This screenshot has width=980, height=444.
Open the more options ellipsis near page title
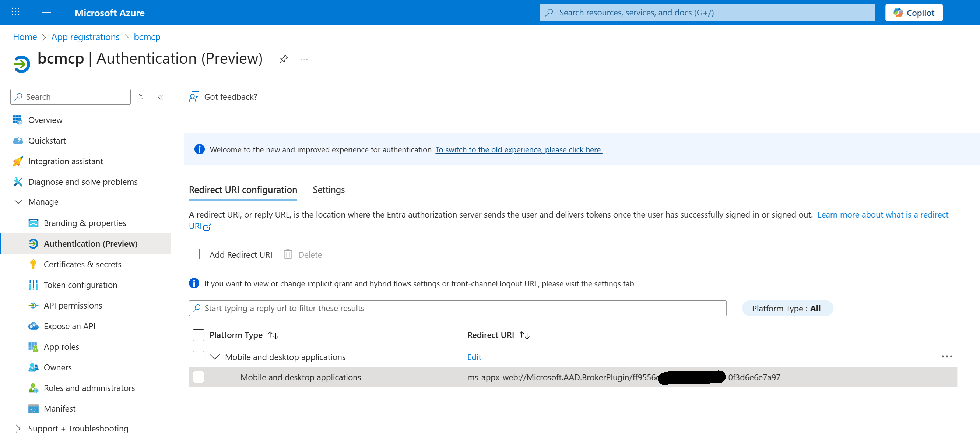(x=303, y=59)
